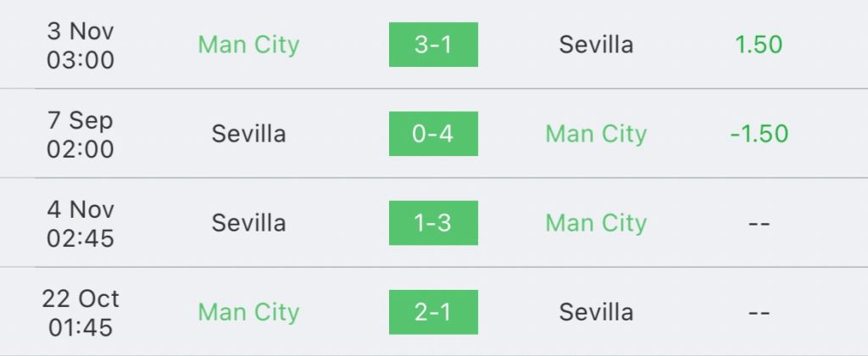
Task: Click Sevilla in the 22 Oct match
Action: [x=596, y=312]
